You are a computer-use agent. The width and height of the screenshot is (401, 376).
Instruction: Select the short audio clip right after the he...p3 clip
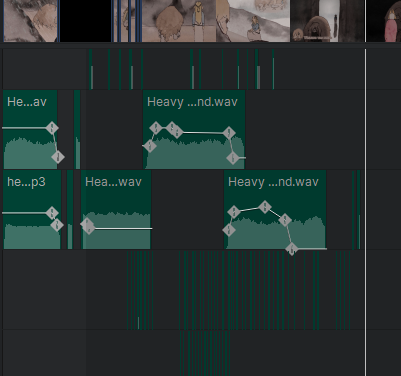click(70, 210)
